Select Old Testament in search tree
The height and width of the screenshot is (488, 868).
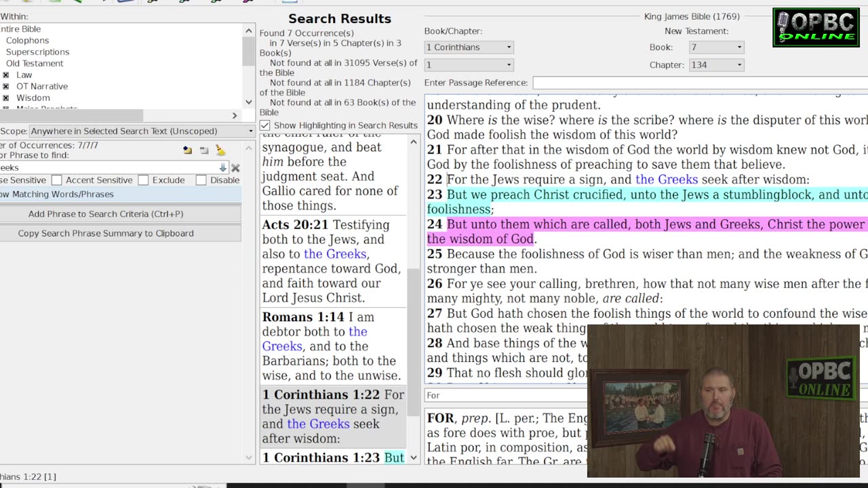tap(35, 63)
